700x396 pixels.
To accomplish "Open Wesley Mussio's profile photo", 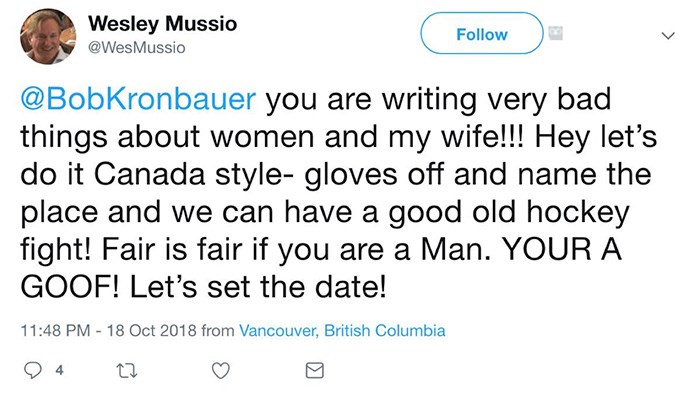I will coord(48,37).
